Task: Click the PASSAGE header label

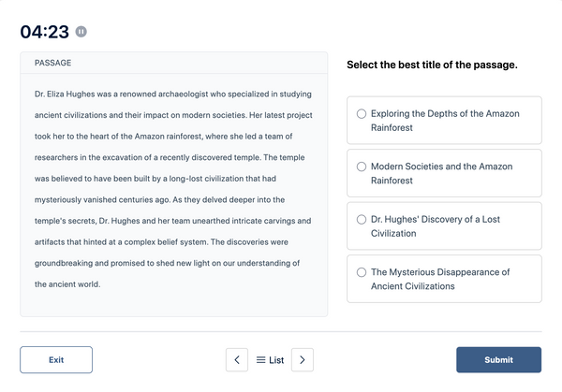Action: coord(53,63)
